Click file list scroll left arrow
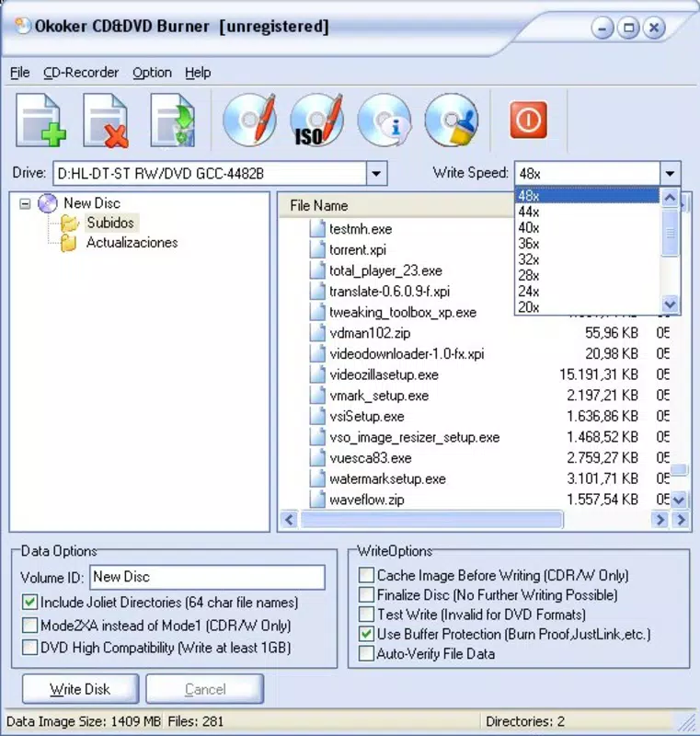Image resolution: width=700 pixels, height=736 pixels. pyautogui.click(x=289, y=520)
